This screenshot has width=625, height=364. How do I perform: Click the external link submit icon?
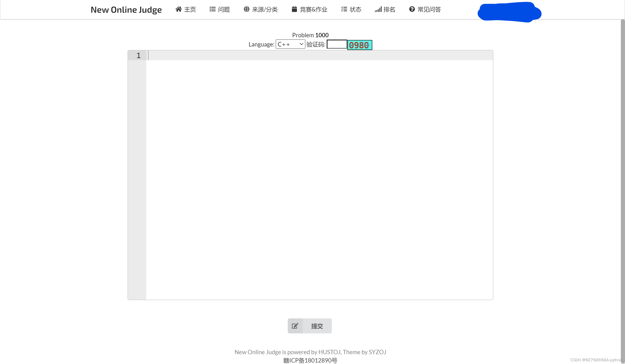coord(295,325)
